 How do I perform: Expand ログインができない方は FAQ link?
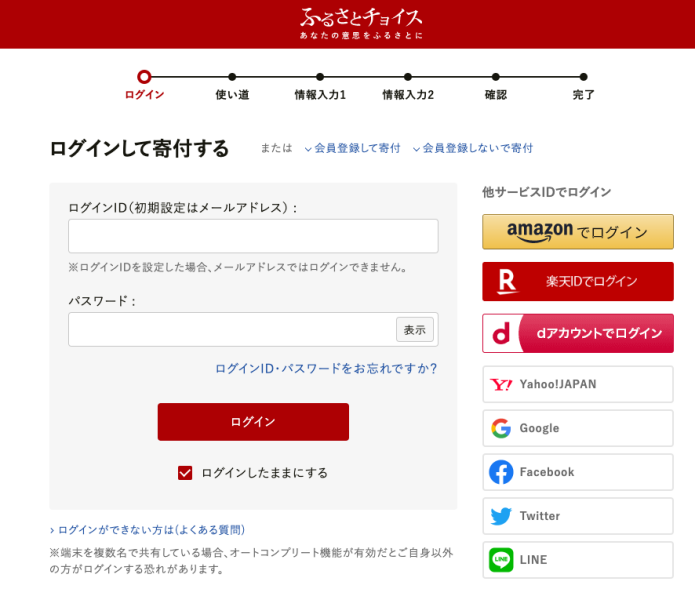[x=148, y=530]
